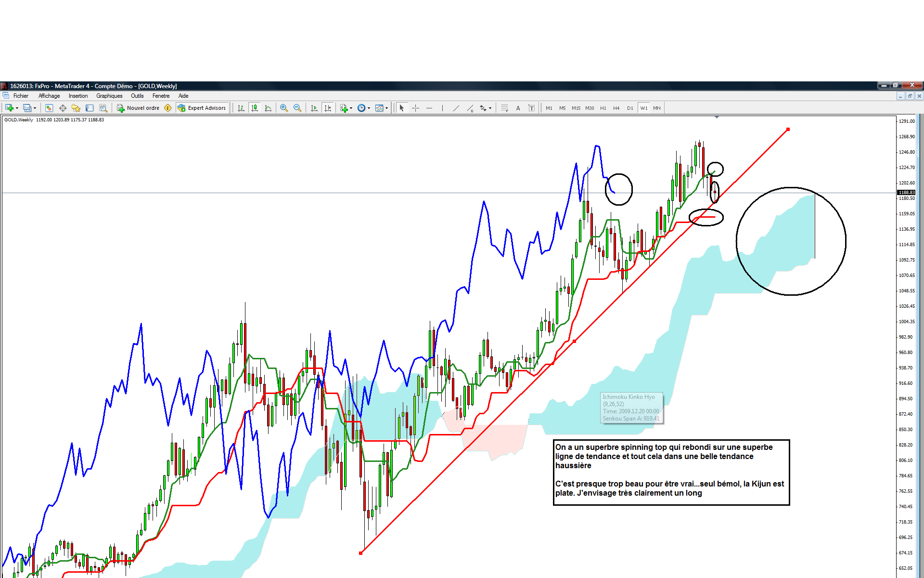Click the Zoom Out magnifier icon
The image size is (924, 578).
297,108
